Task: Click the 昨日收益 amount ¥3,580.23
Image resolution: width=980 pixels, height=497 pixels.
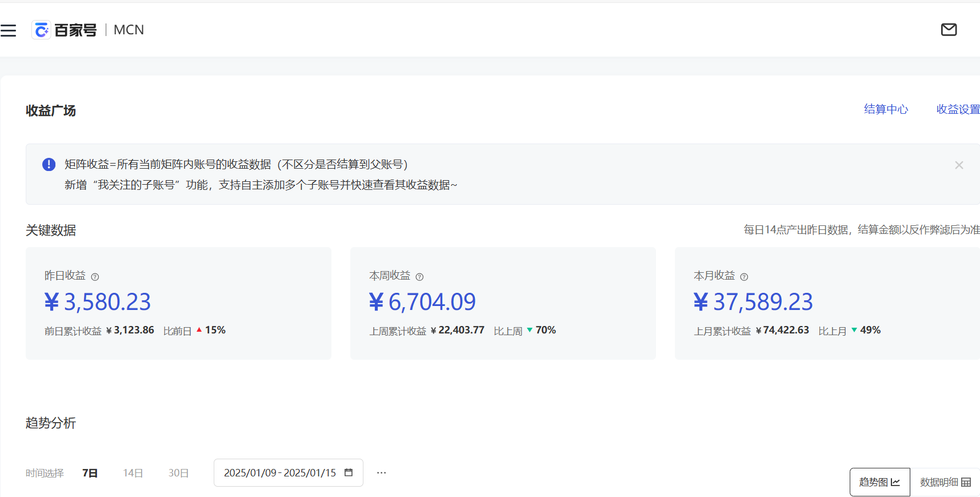Action: pyautogui.click(x=98, y=302)
